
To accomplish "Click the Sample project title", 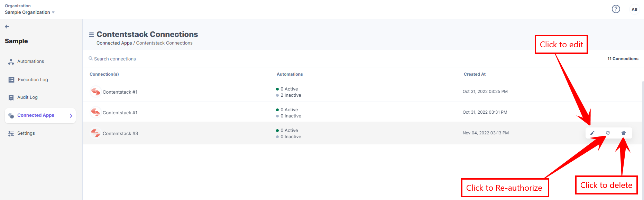I will click(16, 41).
